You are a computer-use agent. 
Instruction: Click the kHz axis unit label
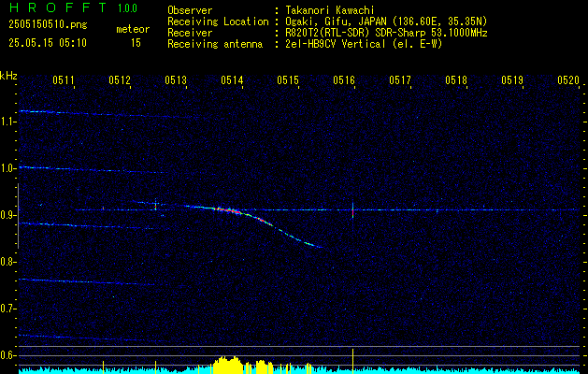click(x=8, y=76)
